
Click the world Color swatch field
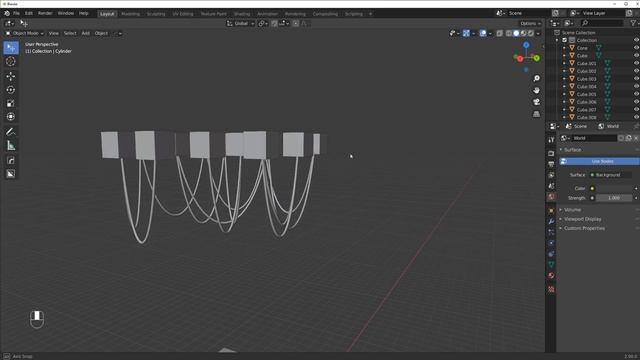pyautogui.click(x=614, y=188)
